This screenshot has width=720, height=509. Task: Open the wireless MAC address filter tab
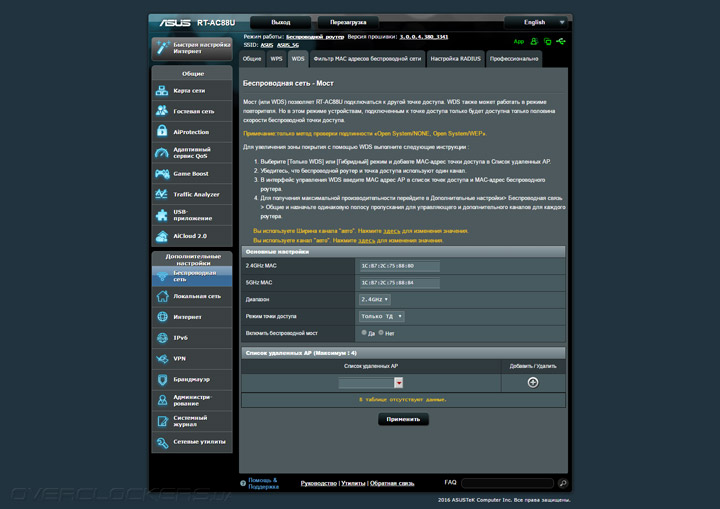coord(367,59)
